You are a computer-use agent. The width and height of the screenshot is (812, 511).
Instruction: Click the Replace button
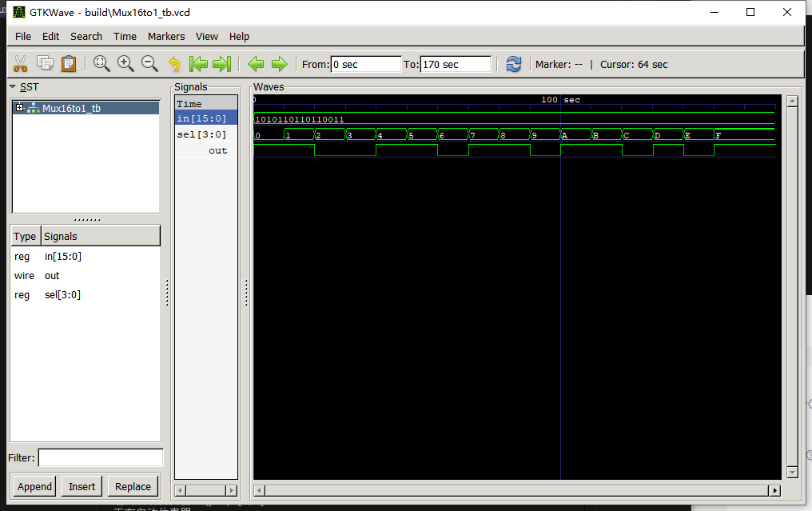(x=132, y=486)
